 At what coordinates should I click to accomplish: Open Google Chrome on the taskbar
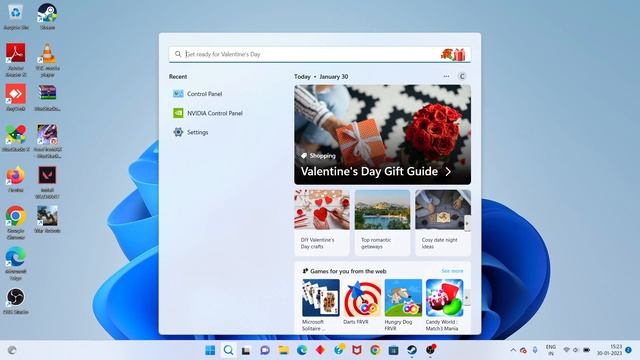(x=375, y=350)
